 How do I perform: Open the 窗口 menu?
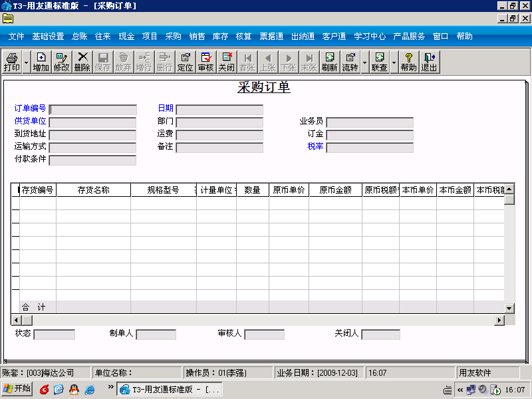click(440, 37)
